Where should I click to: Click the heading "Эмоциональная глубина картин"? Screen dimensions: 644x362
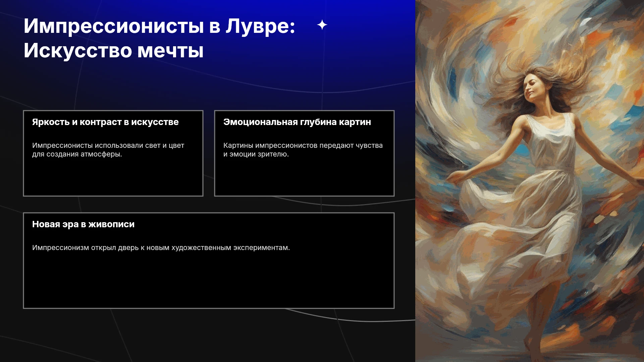[x=297, y=122]
